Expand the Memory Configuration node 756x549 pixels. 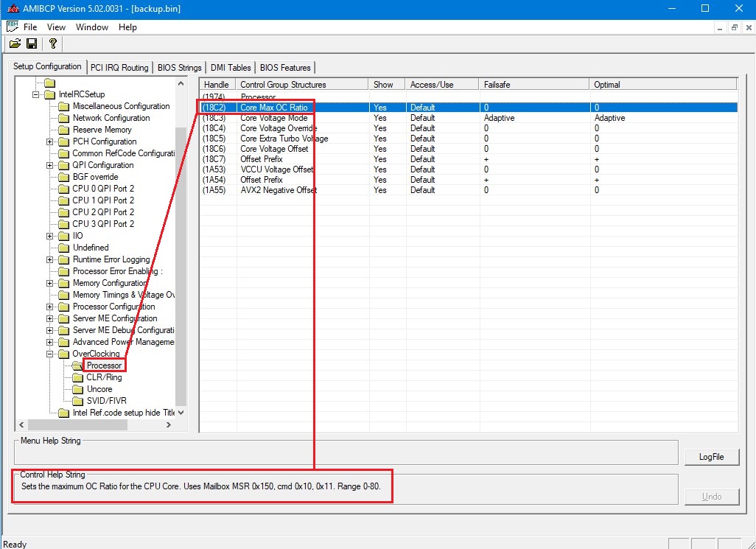coord(49,284)
